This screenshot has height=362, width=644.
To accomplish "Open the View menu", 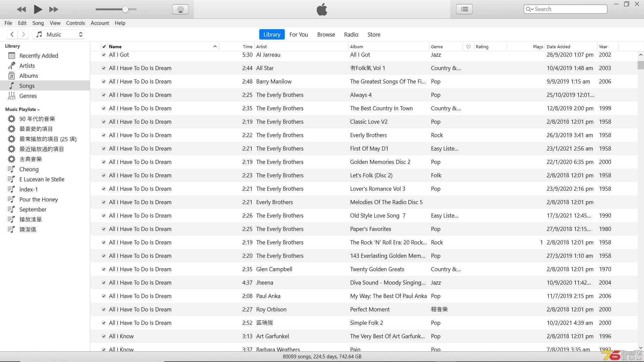I will tap(55, 23).
